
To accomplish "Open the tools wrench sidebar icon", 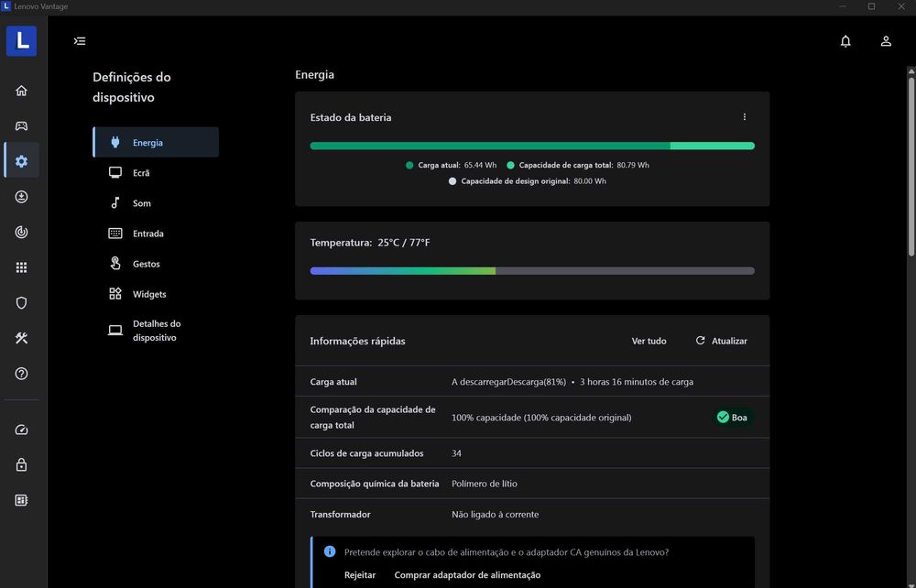I will coord(22,338).
